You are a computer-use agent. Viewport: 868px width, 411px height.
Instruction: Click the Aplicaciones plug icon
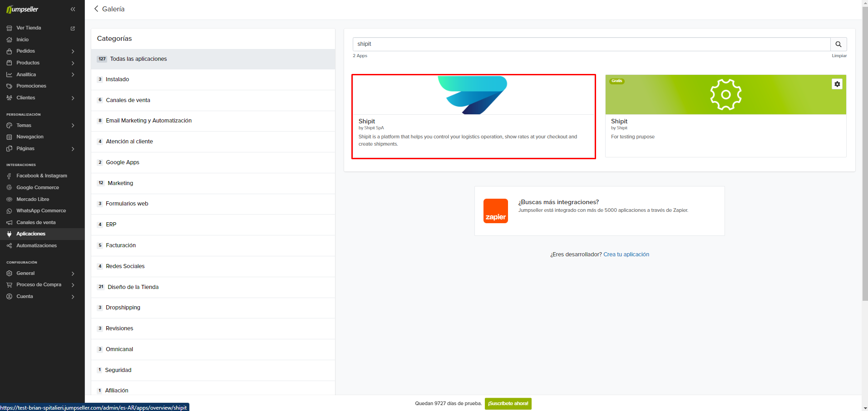tap(9, 234)
